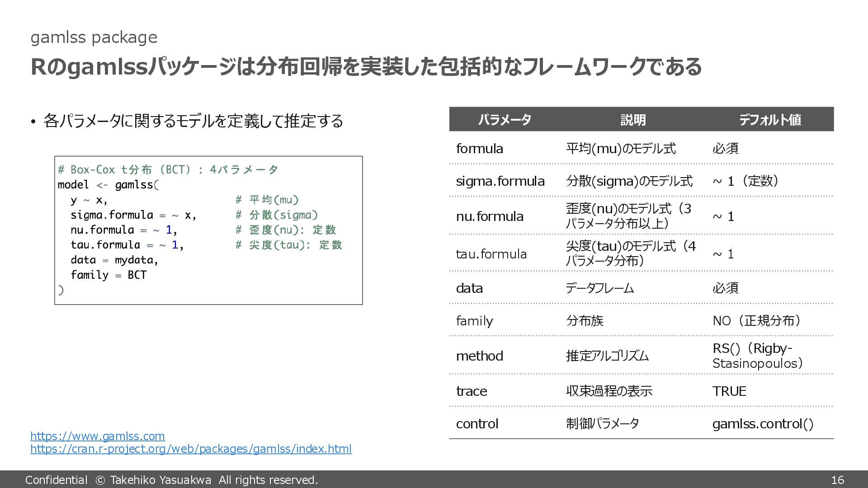Select the 'nu.formula' table cell
The width and height of the screenshot is (868, 488).
[x=490, y=216]
